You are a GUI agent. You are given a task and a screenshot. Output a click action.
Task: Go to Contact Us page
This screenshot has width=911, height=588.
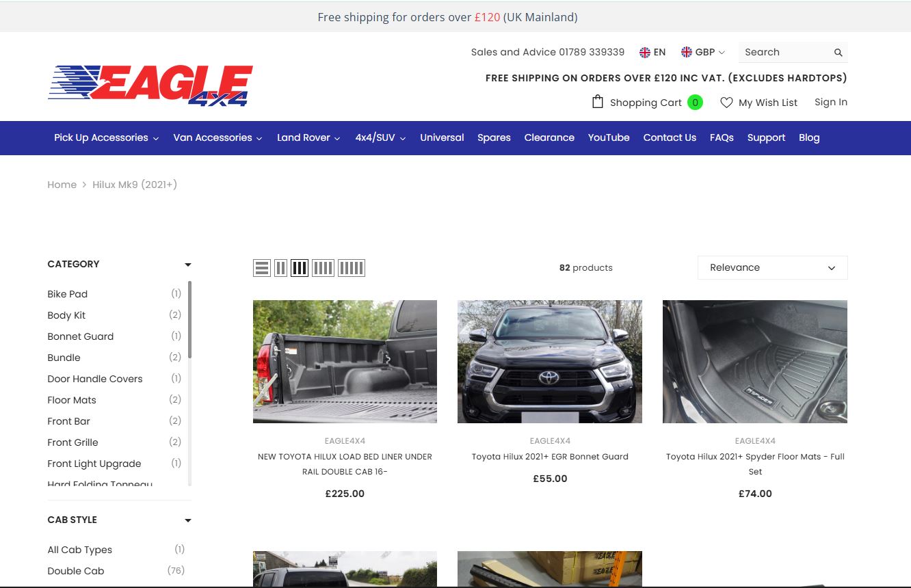[670, 138]
